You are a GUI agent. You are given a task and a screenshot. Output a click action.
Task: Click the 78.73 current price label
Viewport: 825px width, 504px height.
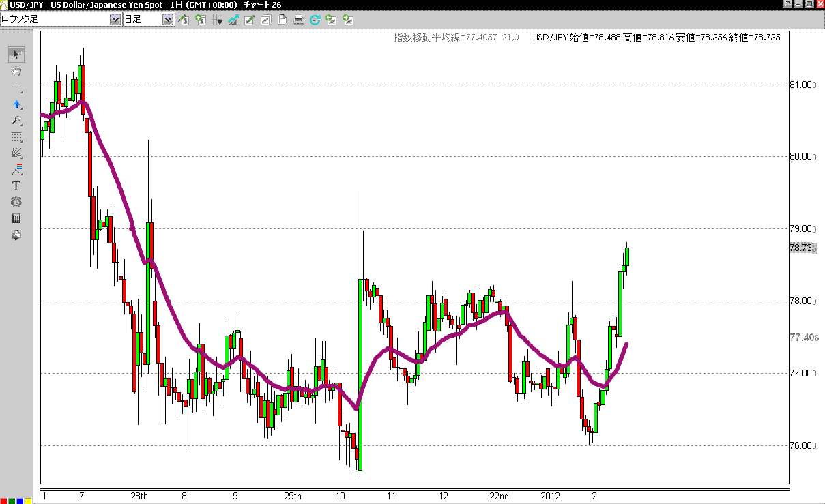(802, 248)
